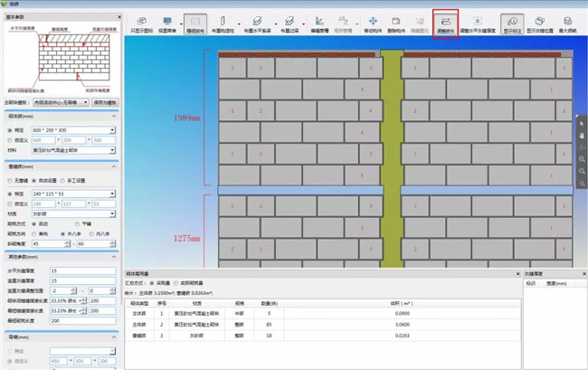Open the dropdown arrow beside 布置过梁
588x370 pixels.
(x=303, y=24)
